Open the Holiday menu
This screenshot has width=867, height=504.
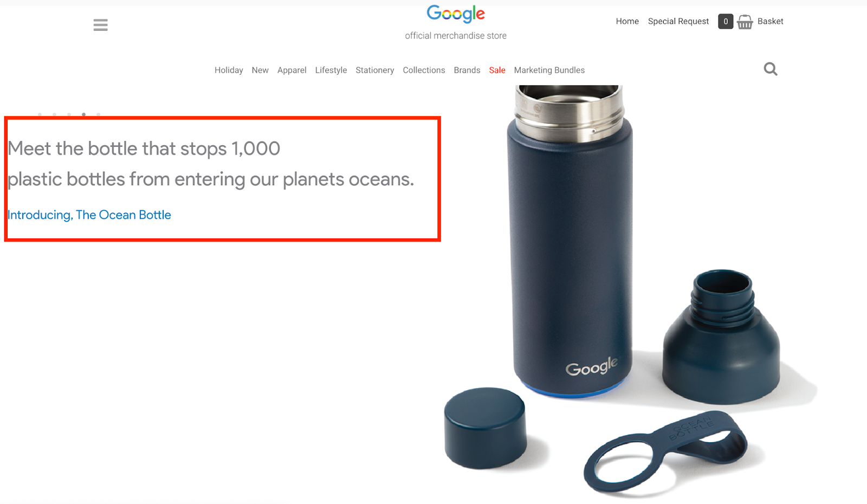[229, 70]
